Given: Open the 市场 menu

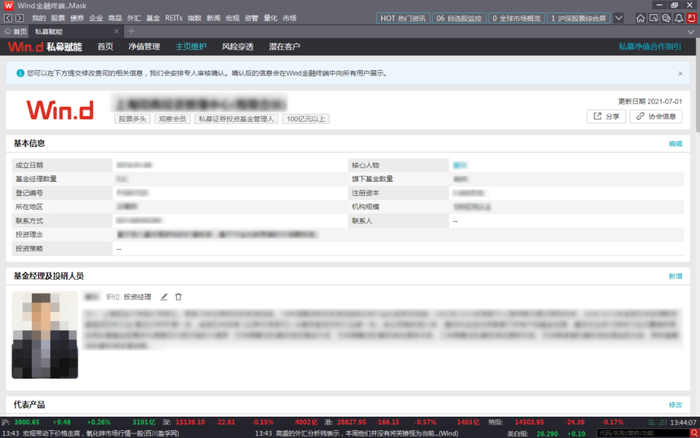Looking at the screenshot, I should (x=289, y=18).
